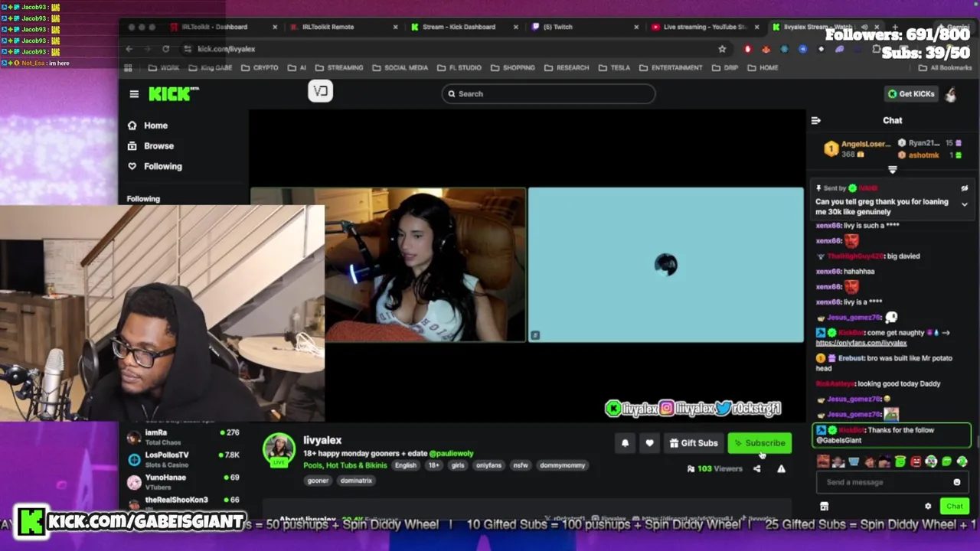Image resolution: width=980 pixels, height=551 pixels.
Task: Click the Gift Subs button
Action: click(x=693, y=443)
